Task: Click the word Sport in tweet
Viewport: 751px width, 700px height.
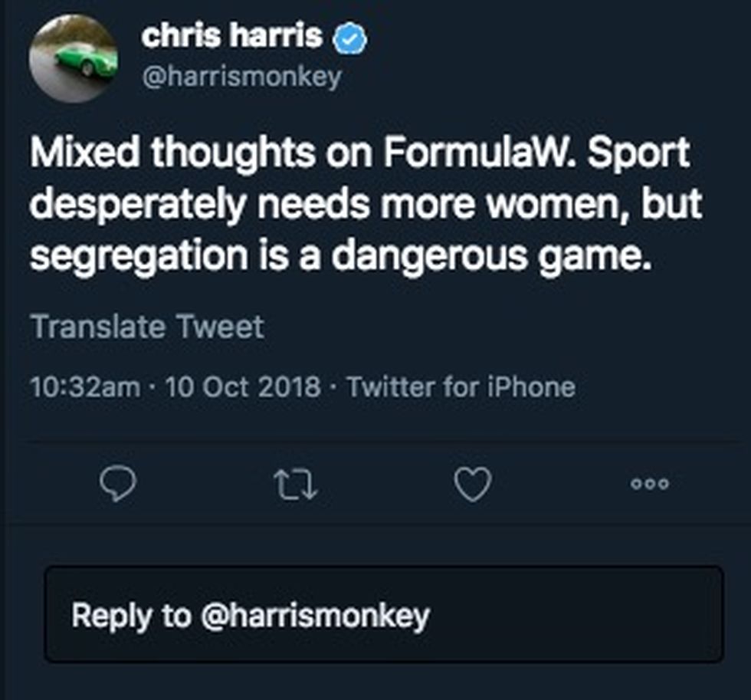Action: [x=638, y=154]
